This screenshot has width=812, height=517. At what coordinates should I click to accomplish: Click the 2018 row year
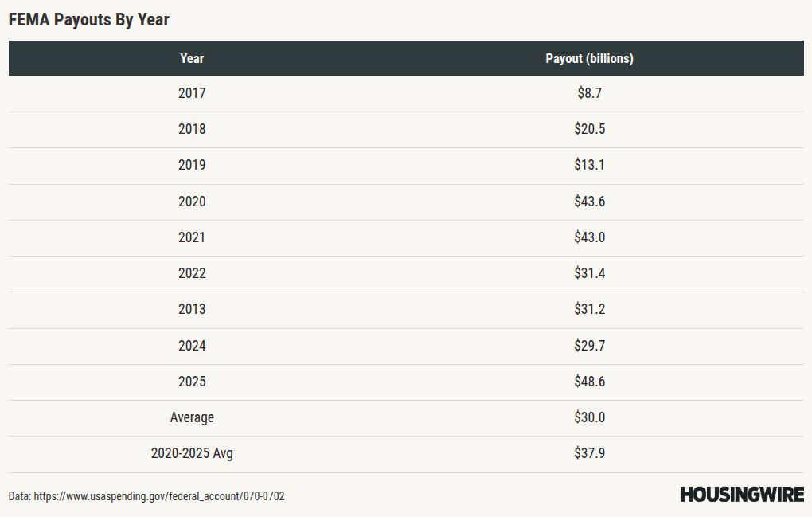coord(192,129)
